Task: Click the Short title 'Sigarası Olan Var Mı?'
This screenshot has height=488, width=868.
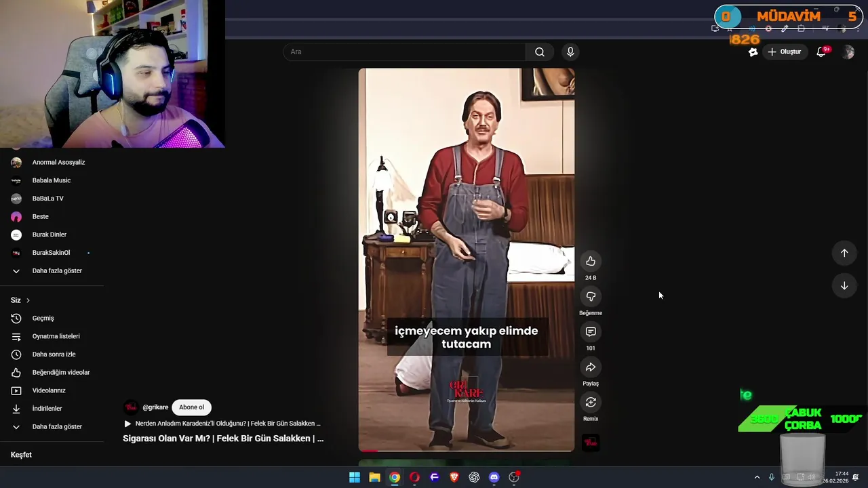Action: point(223,439)
